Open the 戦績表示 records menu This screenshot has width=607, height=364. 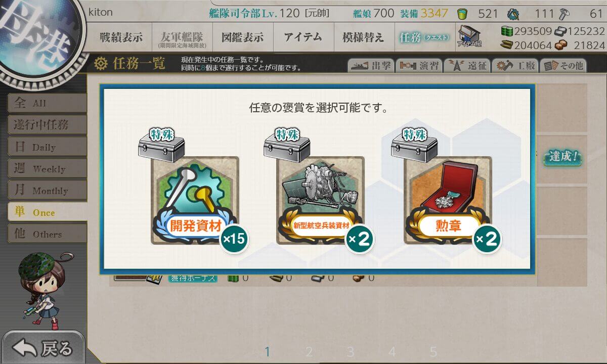coord(121,37)
